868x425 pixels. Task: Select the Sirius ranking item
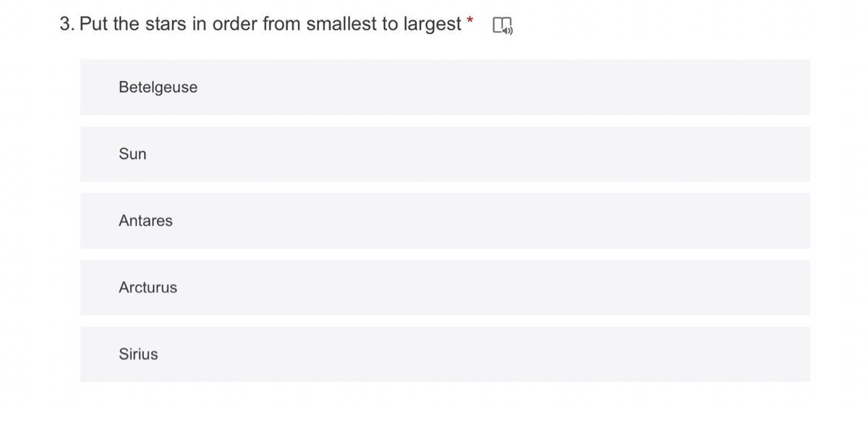445,354
